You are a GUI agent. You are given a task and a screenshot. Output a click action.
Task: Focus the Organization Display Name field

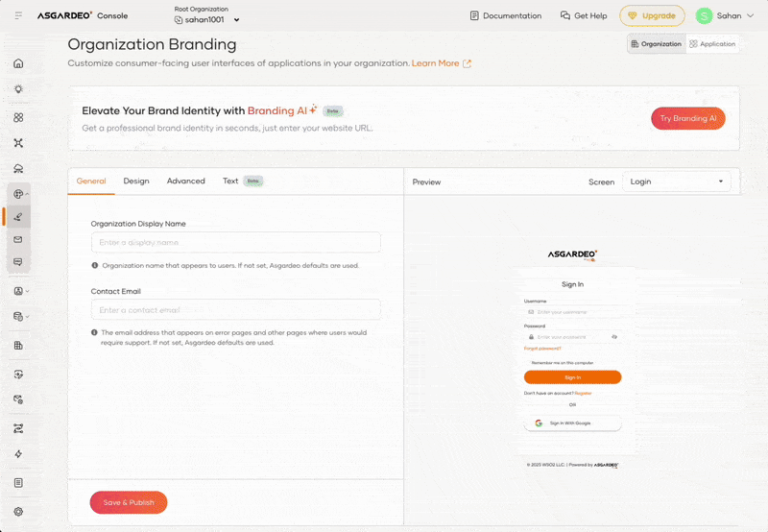[235, 243]
